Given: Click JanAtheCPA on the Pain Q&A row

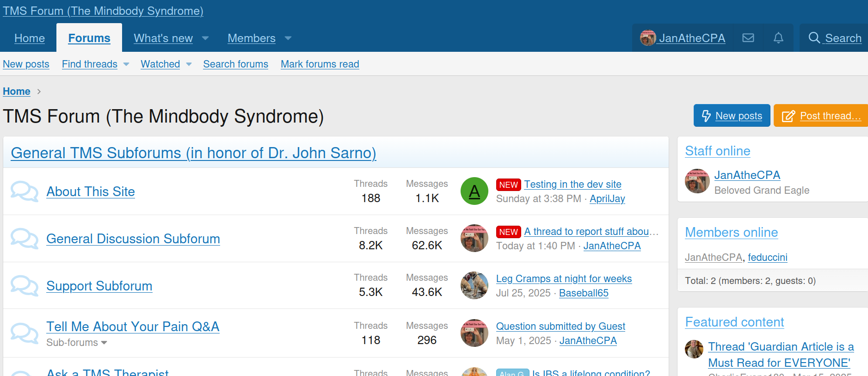Looking at the screenshot, I should click(588, 341).
